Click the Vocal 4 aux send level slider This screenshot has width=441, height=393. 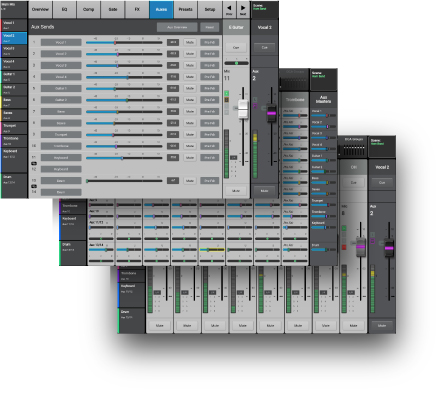[124, 77]
